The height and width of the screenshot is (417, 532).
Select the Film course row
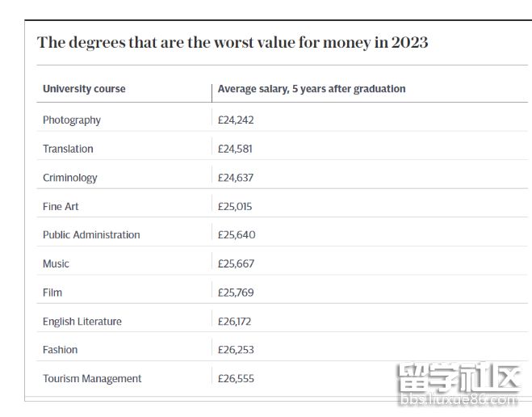[52, 293]
